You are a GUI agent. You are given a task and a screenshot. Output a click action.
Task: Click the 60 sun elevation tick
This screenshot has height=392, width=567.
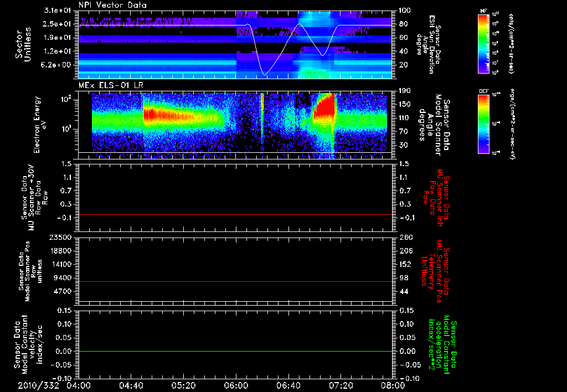tap(403, 38)
